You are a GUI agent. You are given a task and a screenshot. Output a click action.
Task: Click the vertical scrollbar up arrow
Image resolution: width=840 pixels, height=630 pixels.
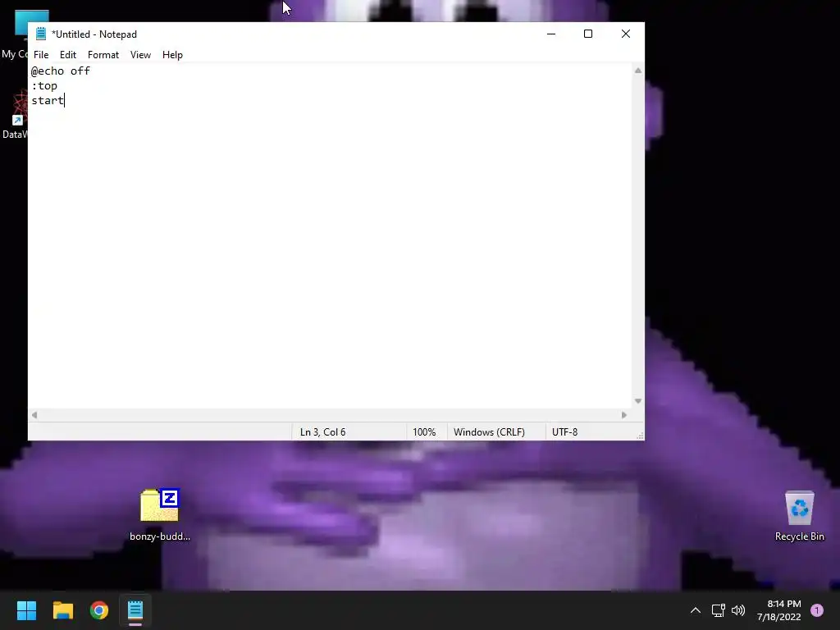pos(638,71)
